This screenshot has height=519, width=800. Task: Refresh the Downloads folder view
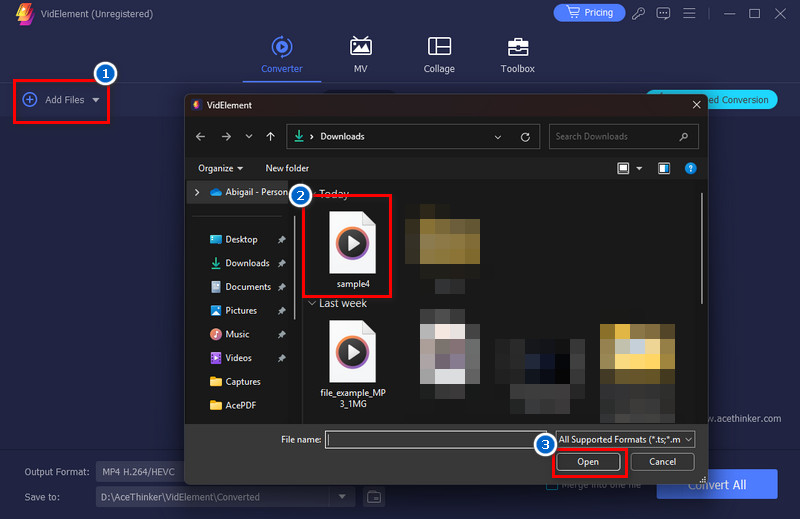tap(525, 137)
